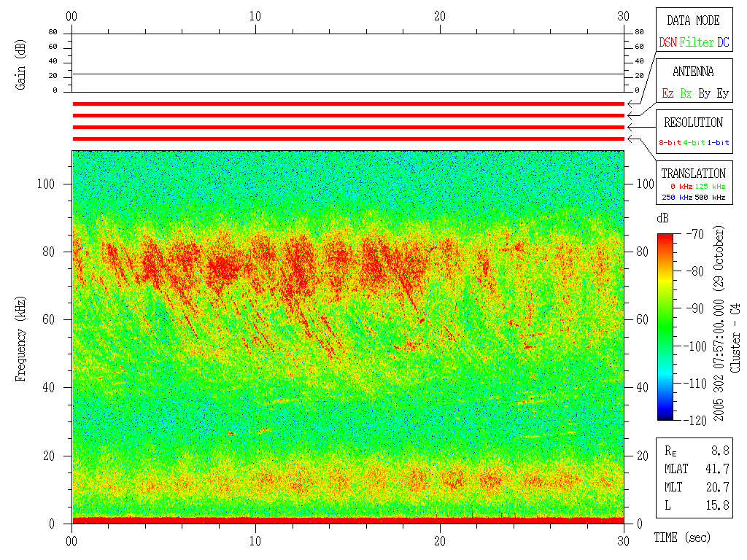747x560 pixels.
Task: Select the 500 kHz translation label
Action: [713, 197]
